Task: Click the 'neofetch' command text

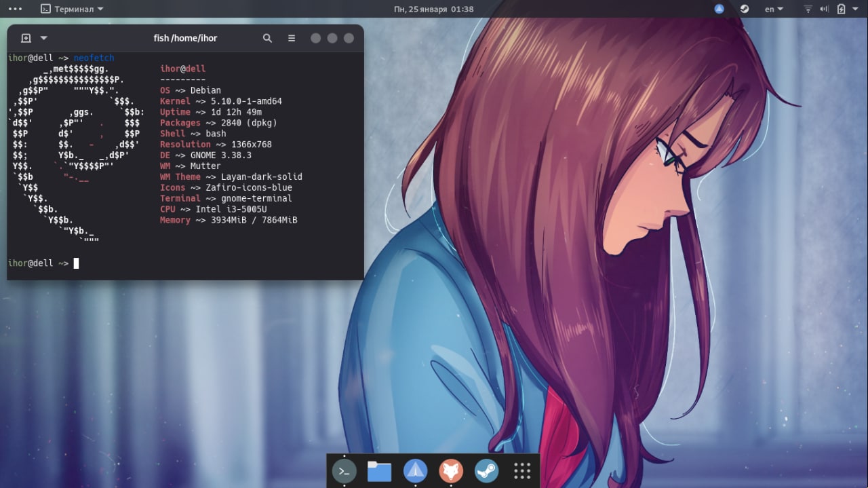Action: (x=94, y=58)
